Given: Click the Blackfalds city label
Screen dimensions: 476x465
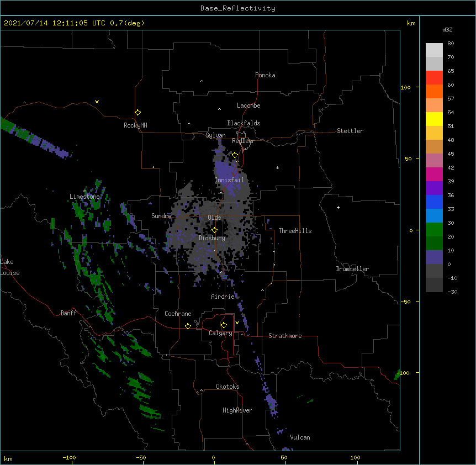Looking at the screenshot, I should point(244,123).
